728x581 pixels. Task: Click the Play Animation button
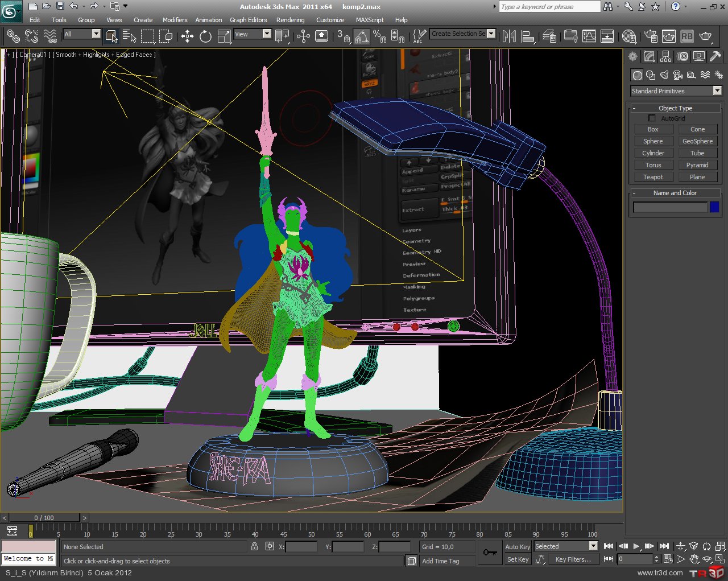point(636,546)
